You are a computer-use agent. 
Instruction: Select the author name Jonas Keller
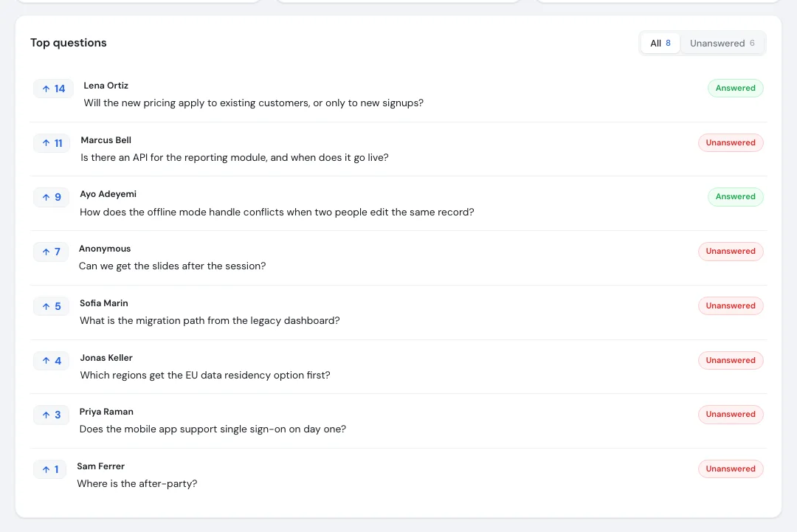[x=106, y=358]
